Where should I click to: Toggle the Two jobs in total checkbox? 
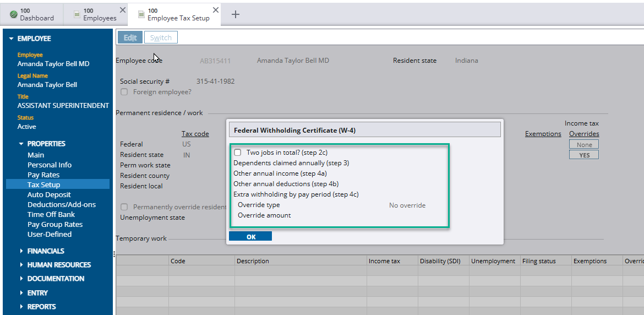(x=237, y=153)
